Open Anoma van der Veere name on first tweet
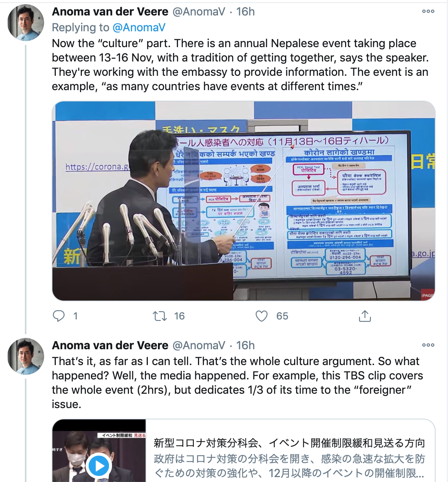This screenshot has height=482, width=448. [x=110, y=12]
